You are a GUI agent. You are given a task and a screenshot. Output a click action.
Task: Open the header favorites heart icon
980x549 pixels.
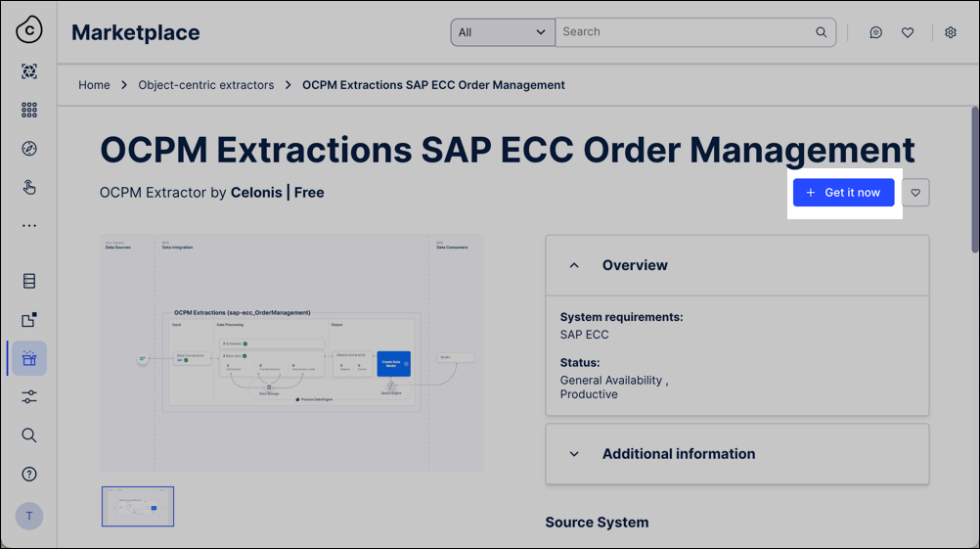pyautogui.click(x=908, y=32)
